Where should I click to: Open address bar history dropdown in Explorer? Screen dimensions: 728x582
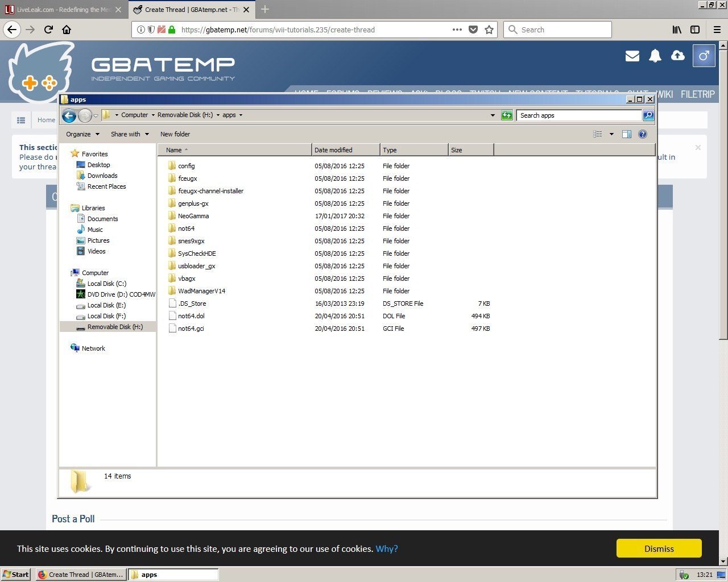[493, 115]
